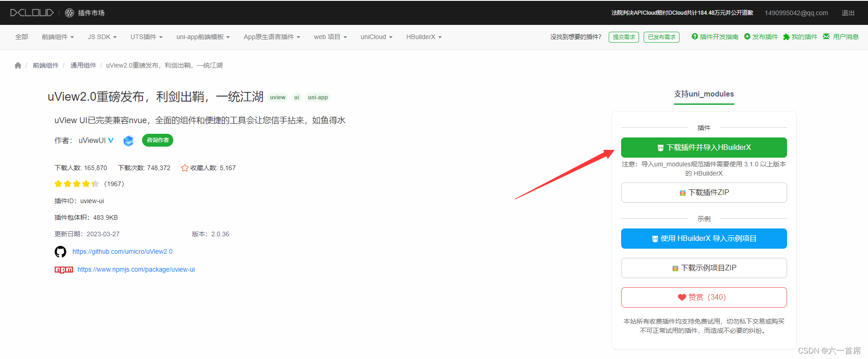Click the question icon of 插件开发指南
The height and width of the screenshot is (359, 868).
pyautogui.click(x=695, y=36)
